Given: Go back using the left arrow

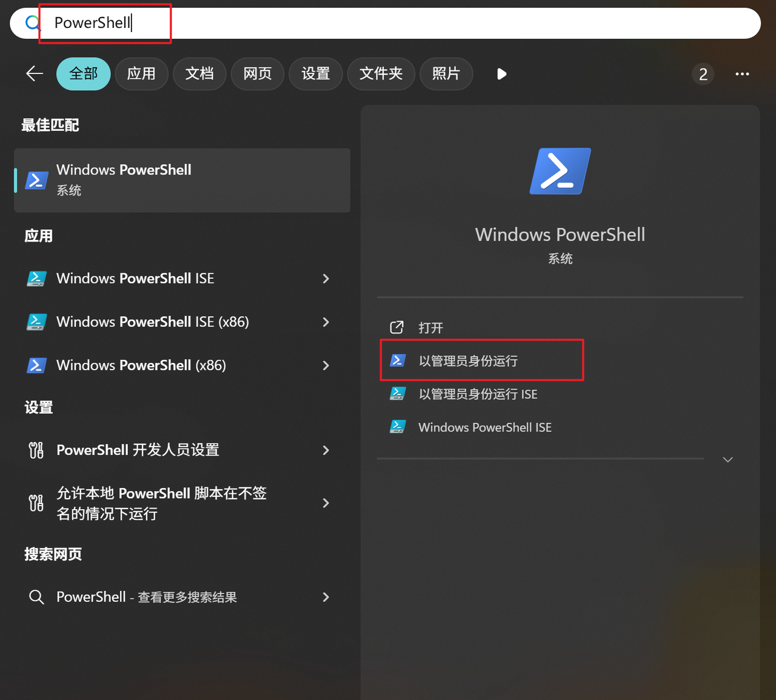Looking at the screenshot, I should point(35,74).
